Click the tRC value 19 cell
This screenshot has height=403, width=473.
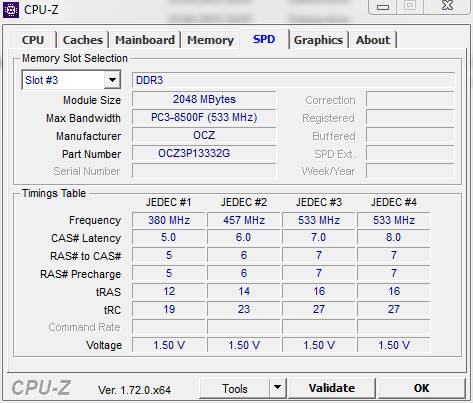tap(169, 309)
